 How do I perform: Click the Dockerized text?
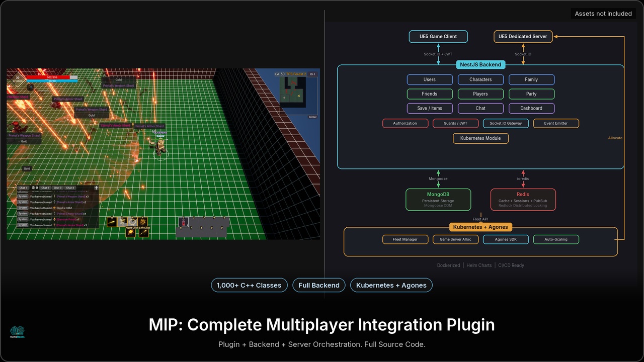(448, 265)
